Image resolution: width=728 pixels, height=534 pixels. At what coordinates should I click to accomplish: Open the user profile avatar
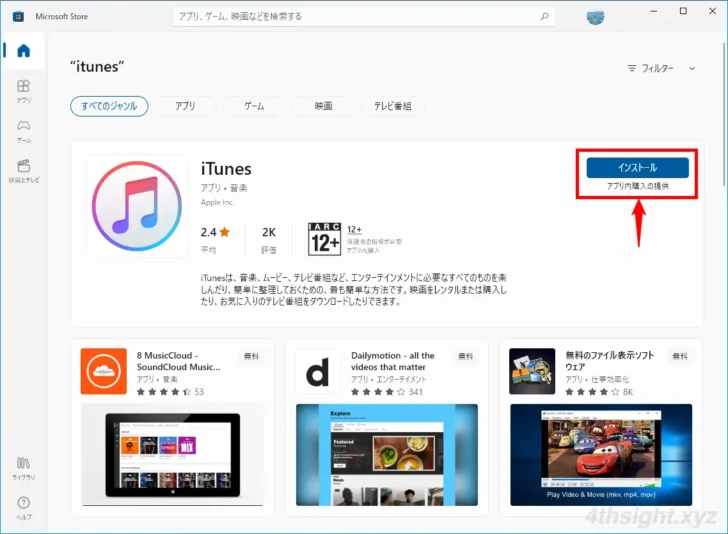[x=595, y=16]
